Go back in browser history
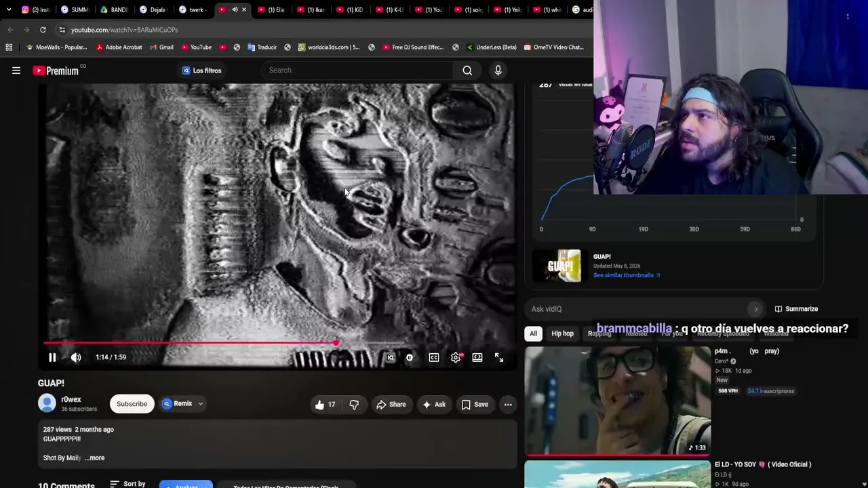 coord(10,30)
